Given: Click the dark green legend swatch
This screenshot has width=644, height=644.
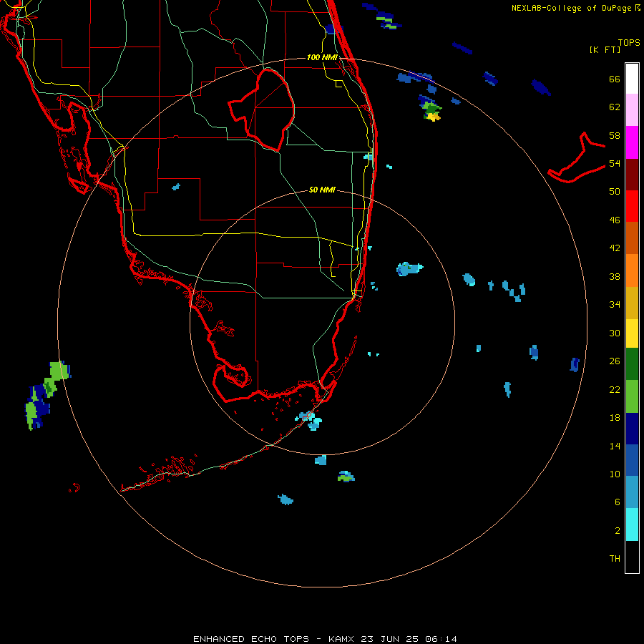Looking at the screenshot, I should tap(632, 364).
